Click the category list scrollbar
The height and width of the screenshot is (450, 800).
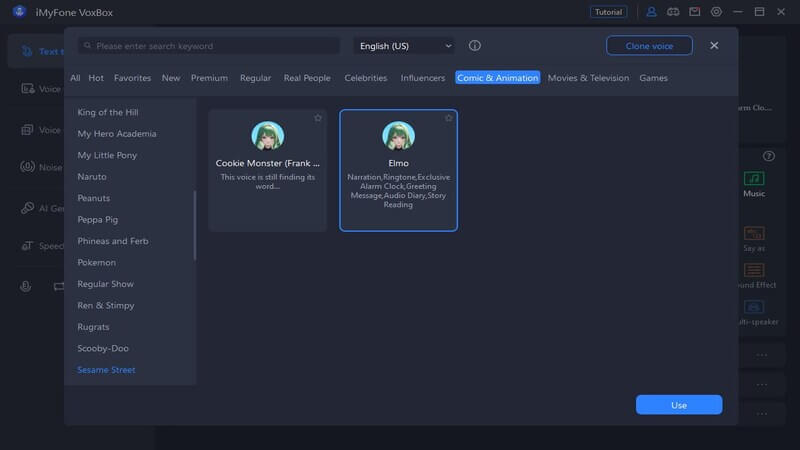[x=194, y=225]
